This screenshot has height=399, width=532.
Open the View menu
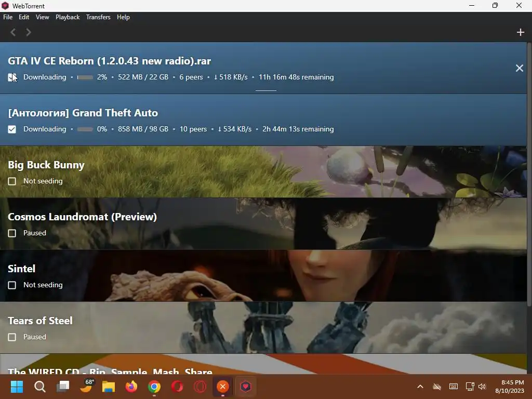pyautogui.click(x=43, y=17)
